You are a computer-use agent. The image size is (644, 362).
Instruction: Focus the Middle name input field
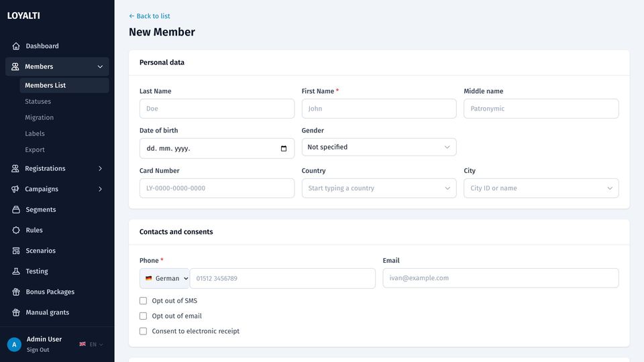click(541, 109)
